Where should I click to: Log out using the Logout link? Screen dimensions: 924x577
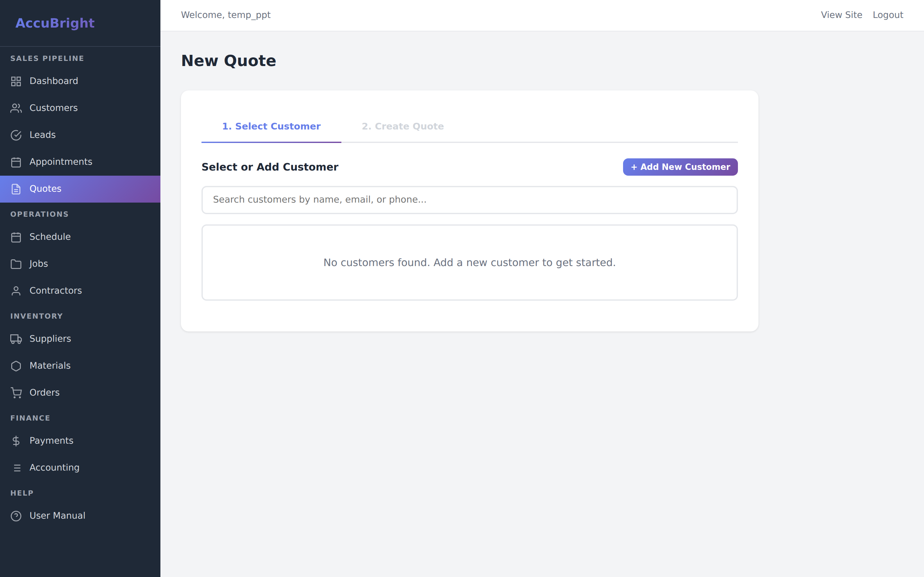[888, 15]
